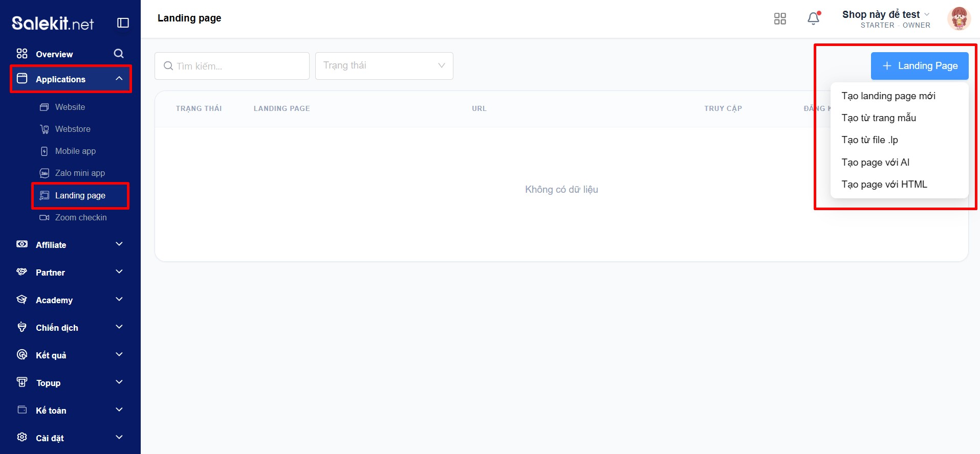980x454 pixels.
Task: Open Overview from the sidebar
Action: (x=54, y=54)
